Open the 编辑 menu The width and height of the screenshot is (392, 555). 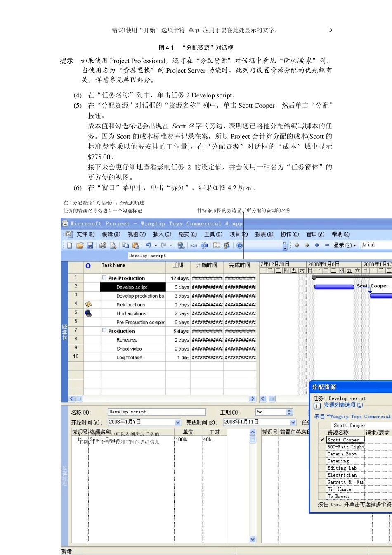point(111,234)
